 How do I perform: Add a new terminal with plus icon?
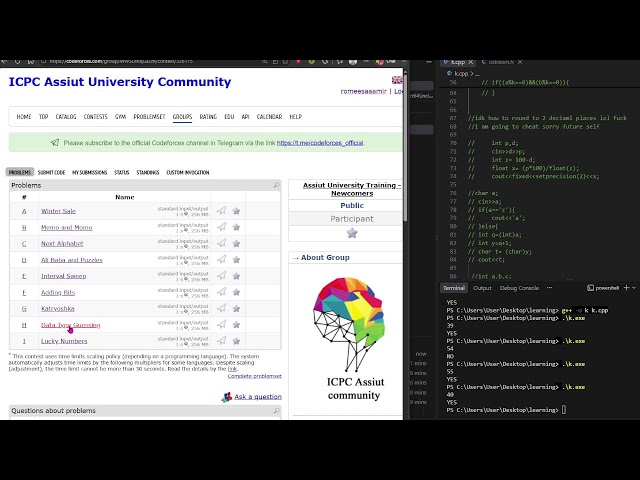(x=627, y=288)
